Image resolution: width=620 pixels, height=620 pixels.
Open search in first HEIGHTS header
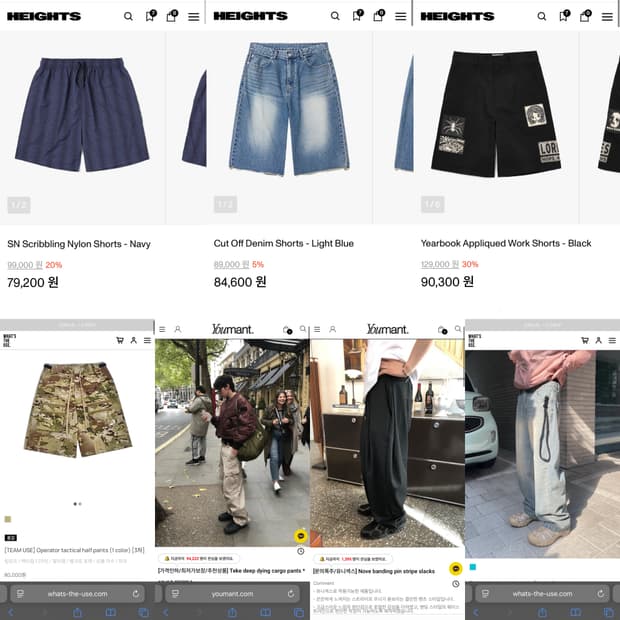click(128, 16)
